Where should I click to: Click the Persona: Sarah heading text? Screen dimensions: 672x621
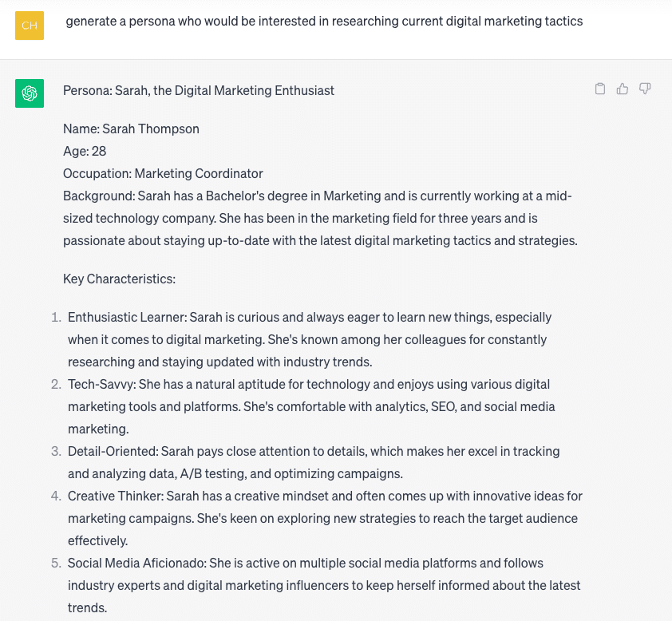[199, 90]
